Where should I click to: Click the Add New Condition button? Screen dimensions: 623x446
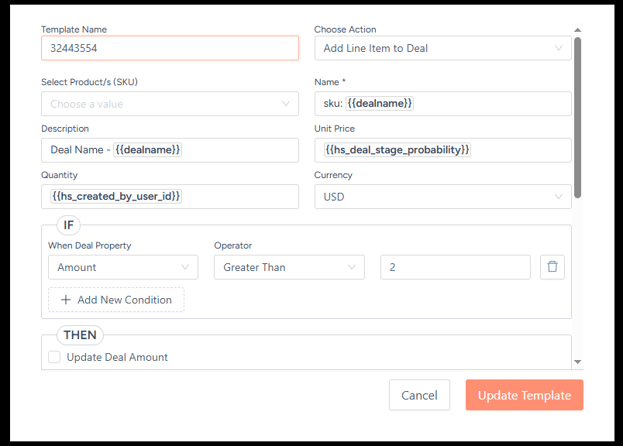[x=116, y=300]
